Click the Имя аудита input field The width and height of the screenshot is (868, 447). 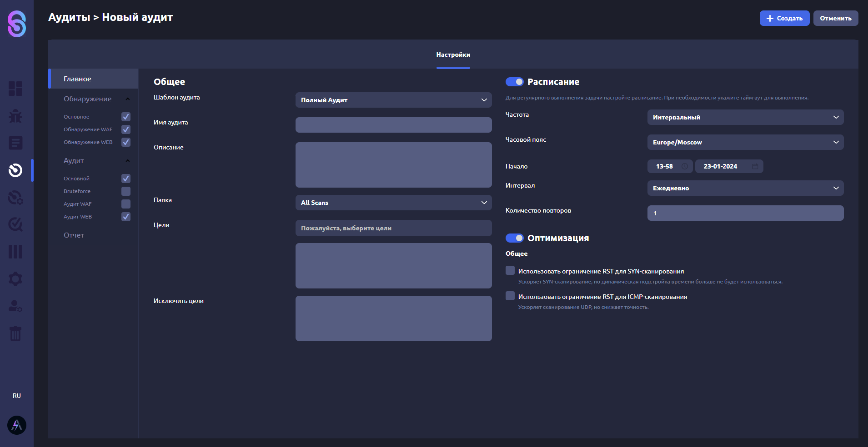[x=394, y=125]
